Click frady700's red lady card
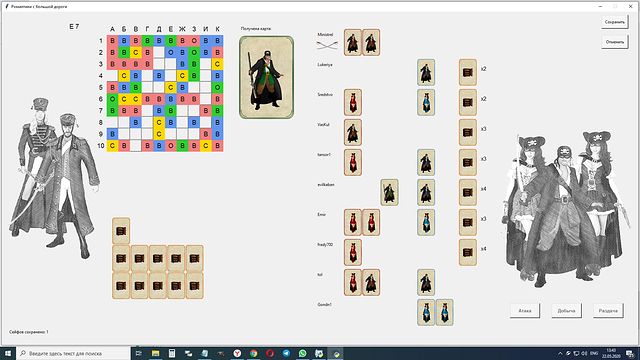The image size is (640, 360). [353, 252]
